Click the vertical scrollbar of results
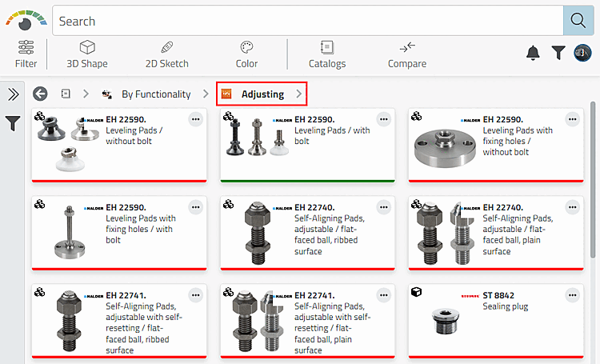Viewport: 600px width, 364px height. click(x=594, y=176)
